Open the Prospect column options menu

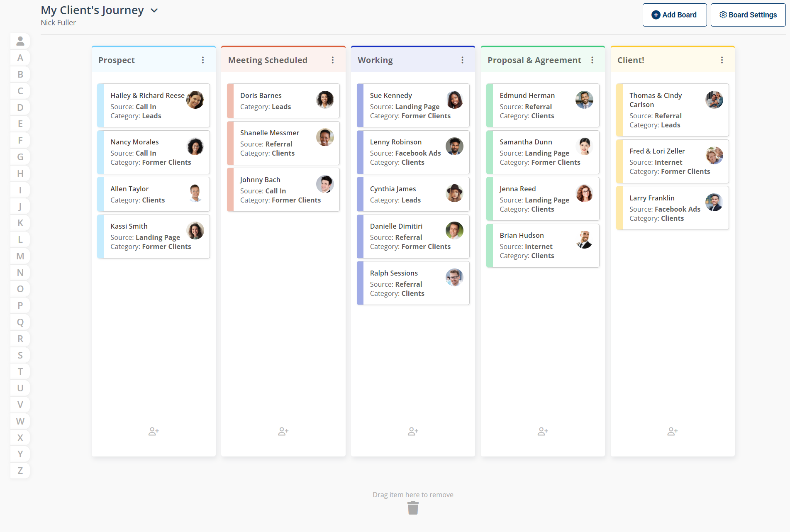(x=203, y=60)
